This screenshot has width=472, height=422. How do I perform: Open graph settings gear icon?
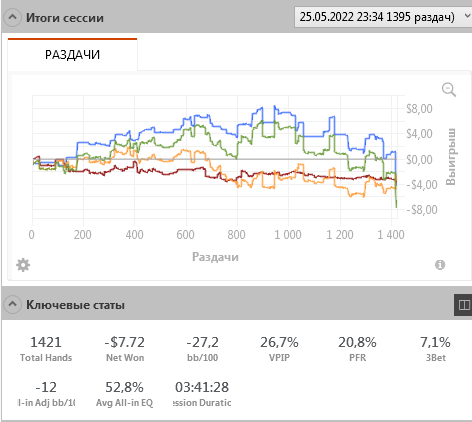point(23,265)
